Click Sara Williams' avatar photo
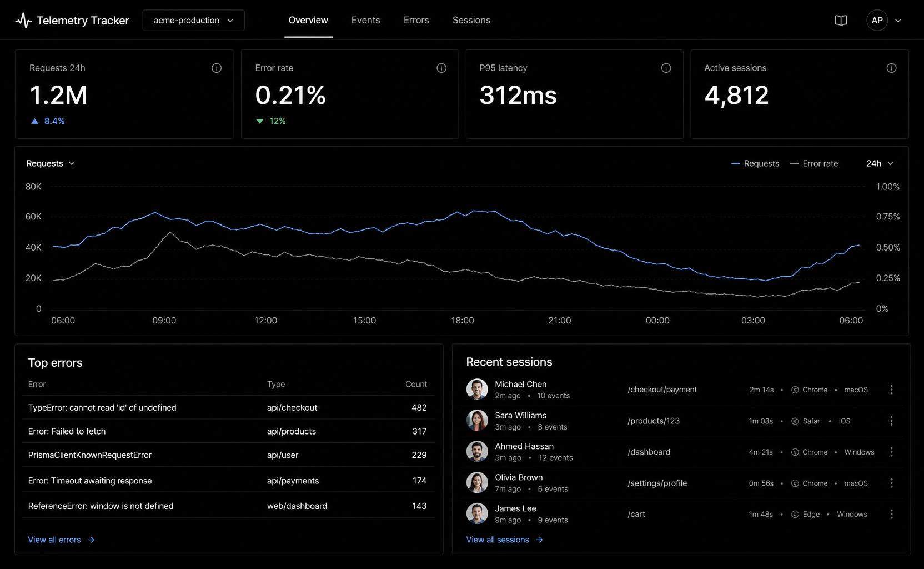 [x=477, y=421]
